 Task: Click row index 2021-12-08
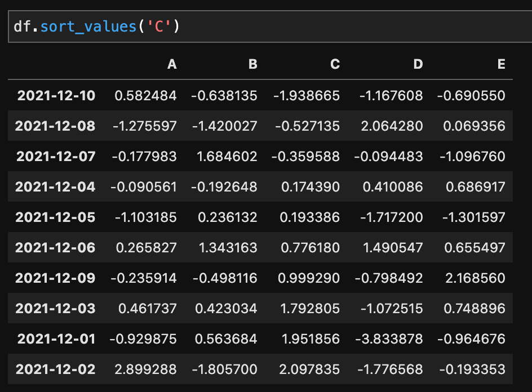(55, 126)
